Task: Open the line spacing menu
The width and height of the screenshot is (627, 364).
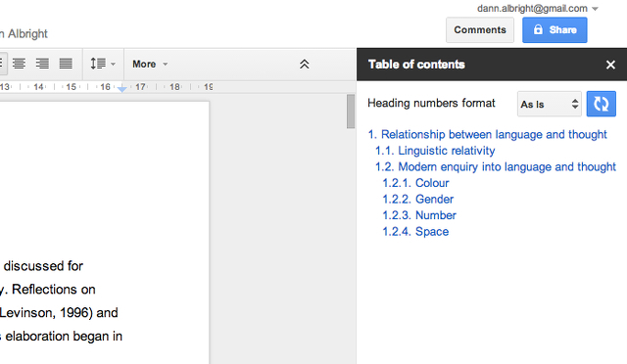Action: 102,64
